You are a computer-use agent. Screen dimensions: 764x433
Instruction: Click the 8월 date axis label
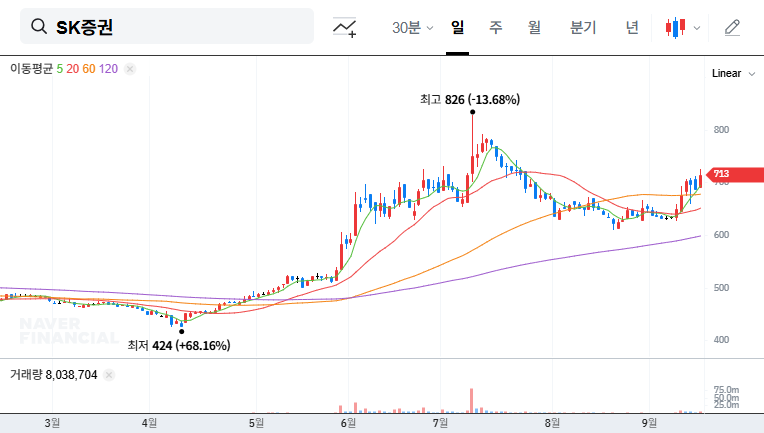553,423
